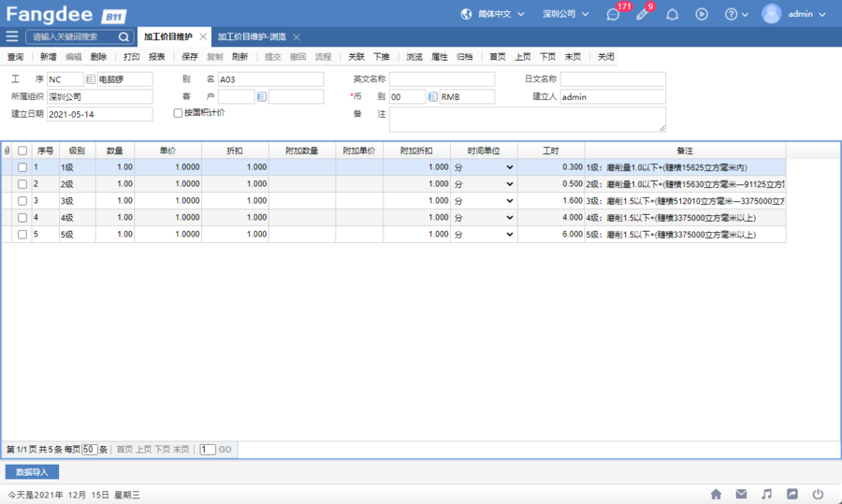Click the GO pagination button
The height and width of the screenshot is (504, 842).
point(225,449)
